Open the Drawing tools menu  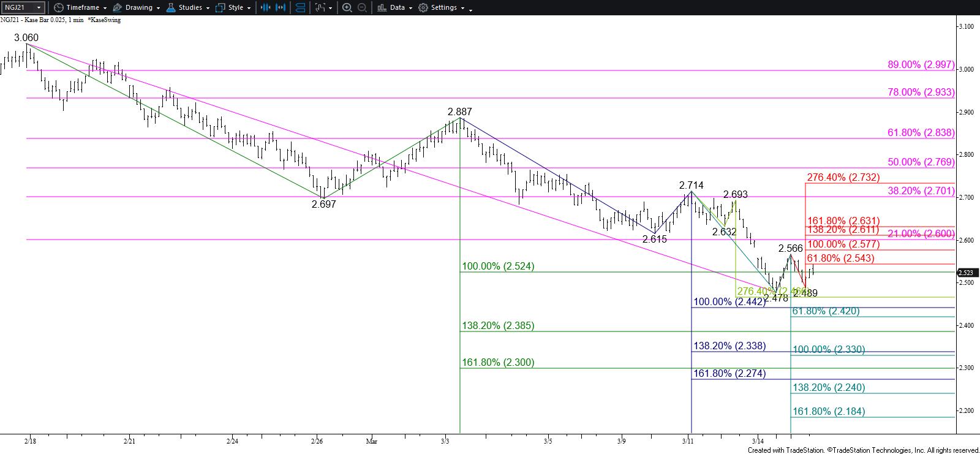click(138, 8)
